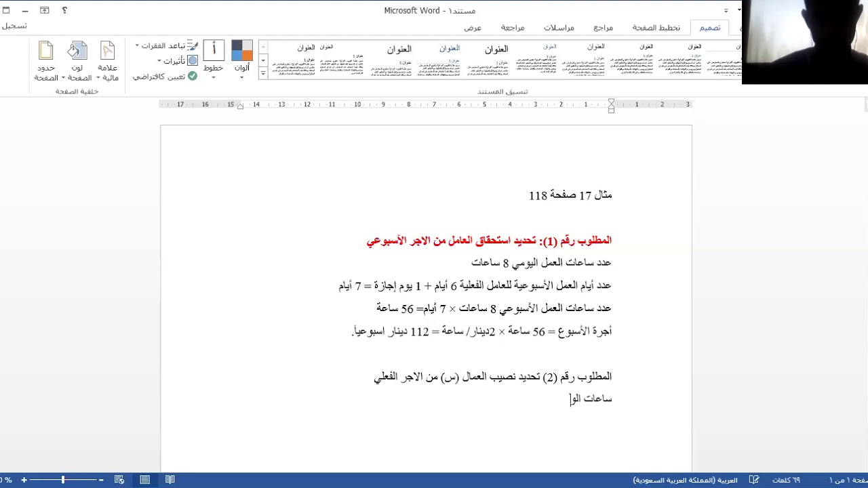
Task: Click Sign in (تسجيل) link
Action: tap(14, 26)
